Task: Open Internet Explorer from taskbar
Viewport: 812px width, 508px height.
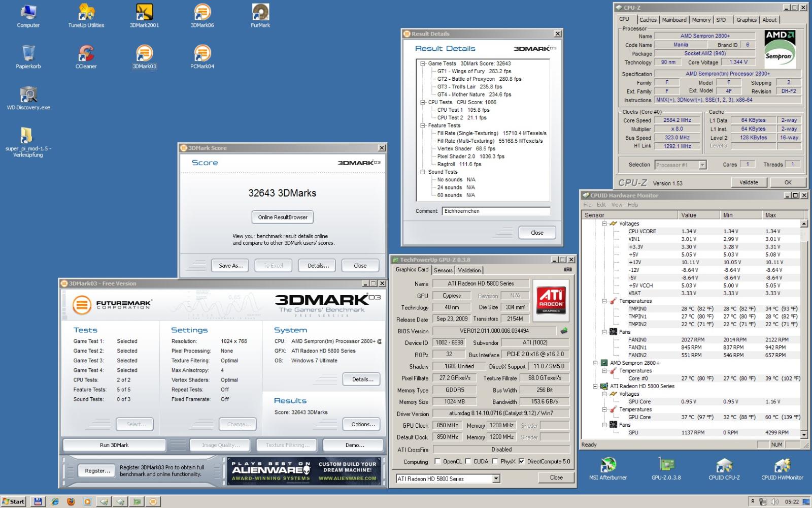Action: click(x=55, y=501)
